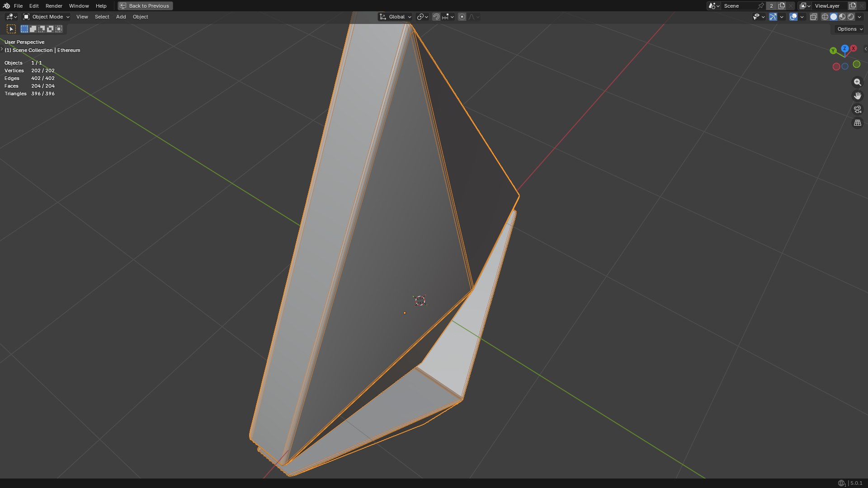The image size is (868, 488).
Task: Click the green Y axis on the gizmo
Action: (833, 51)
